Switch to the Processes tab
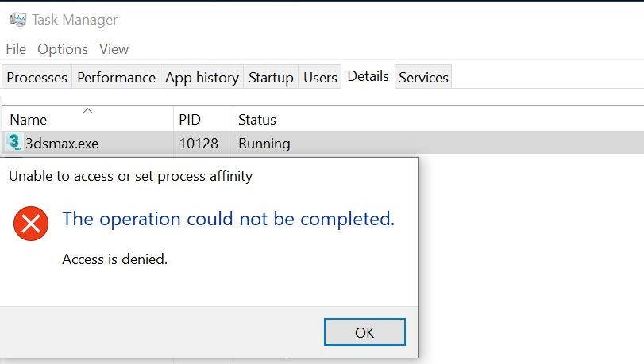 pyautogui.click(x=37, y=77)
